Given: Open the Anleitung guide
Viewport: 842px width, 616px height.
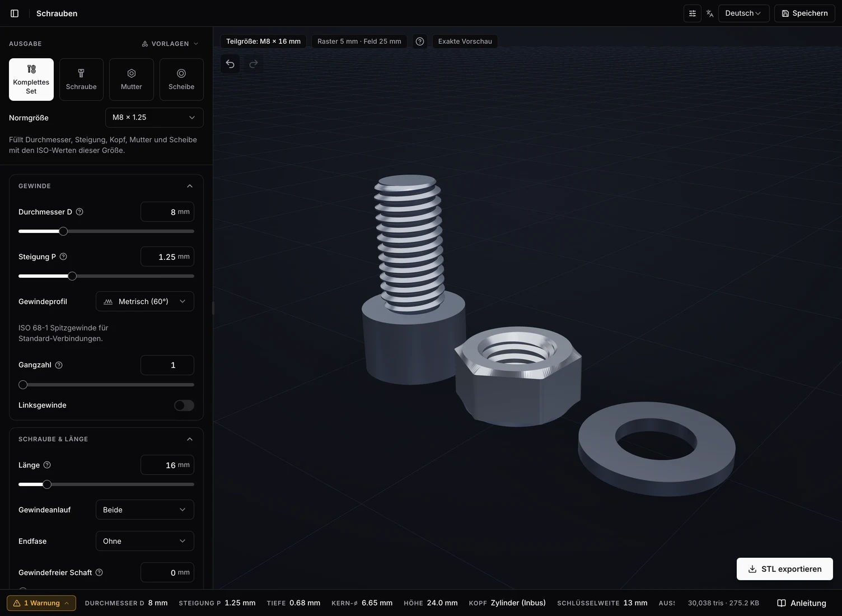Looking at the screenshot, I should (x=802, y=603).
